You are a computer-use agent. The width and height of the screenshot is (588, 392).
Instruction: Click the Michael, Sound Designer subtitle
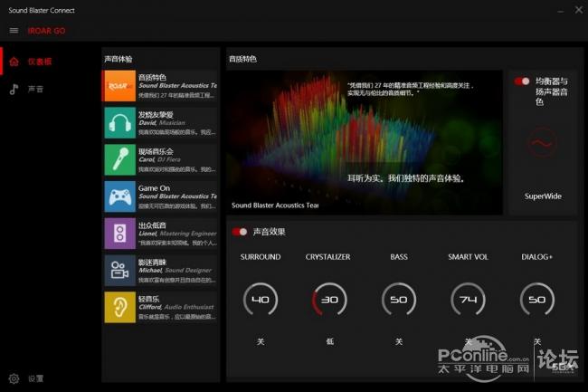175,270
